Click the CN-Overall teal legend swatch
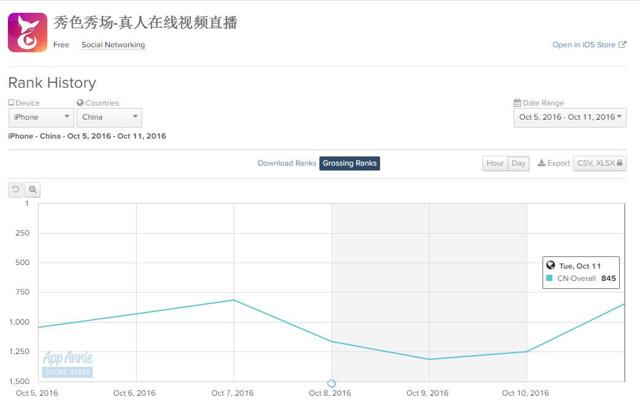The height and width of the screenshot is (403, 640). (549, 278)
